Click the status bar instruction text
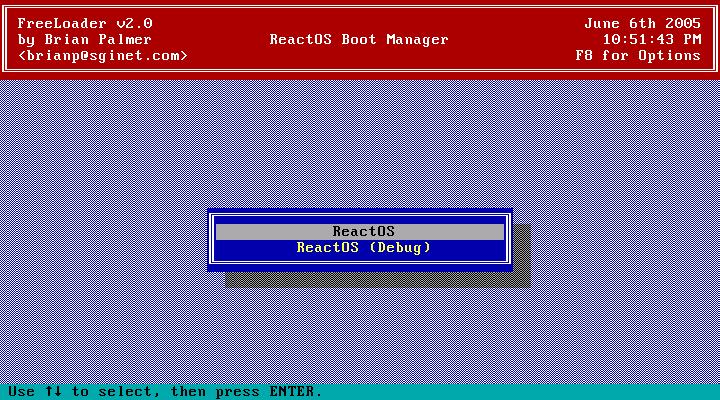This screenshot has height=400, width=720. (160, 391)
